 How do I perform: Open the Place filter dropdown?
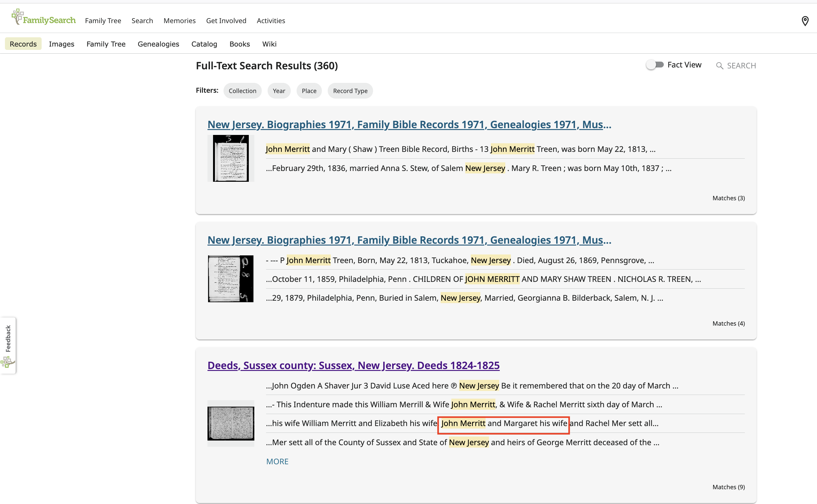pyautogui.click(x=309, y=91)
